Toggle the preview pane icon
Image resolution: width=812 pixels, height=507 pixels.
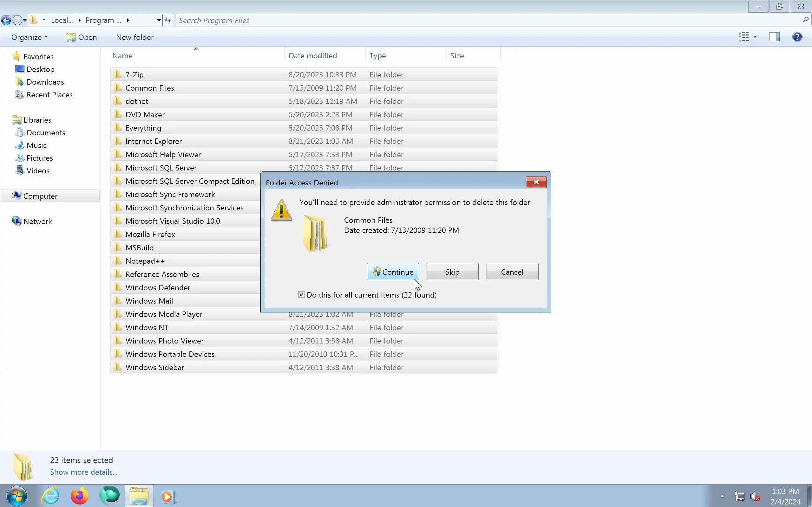pos(775,37)
